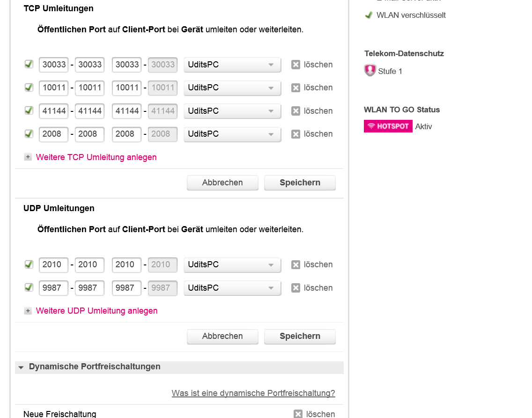Open device dropdown for TCP 10011 rule
The width and height of the screenshot is (532, 418).
point(232,88)
